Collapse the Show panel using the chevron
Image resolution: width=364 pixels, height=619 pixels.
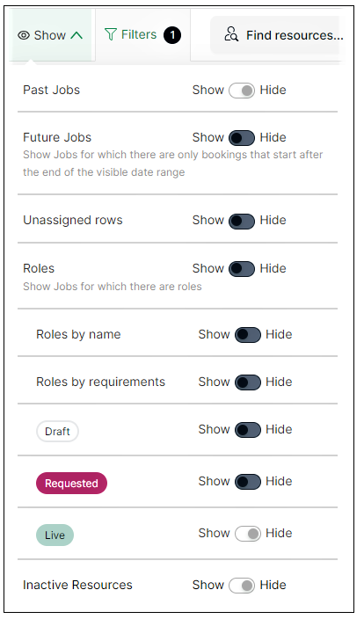[76, 35]
